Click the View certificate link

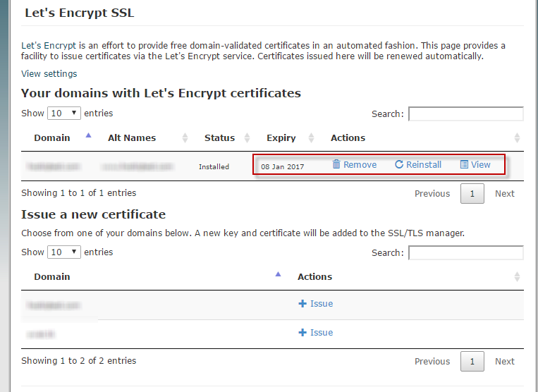click(x=475, y=164)
